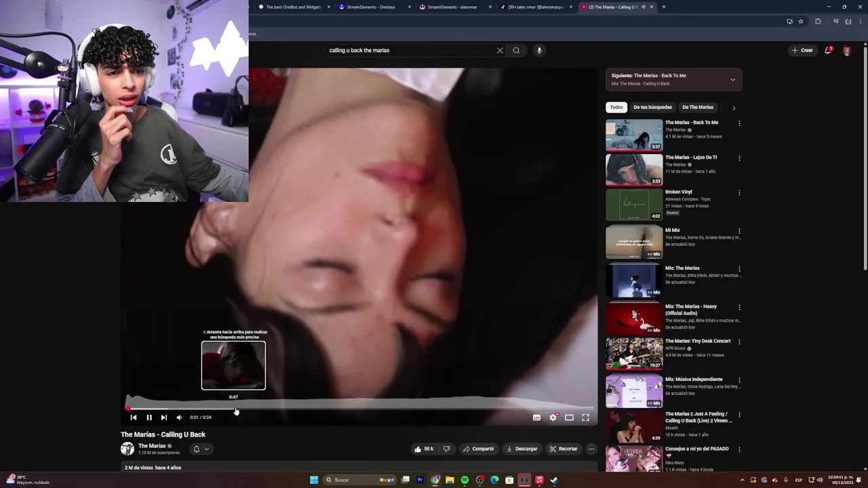This screenshot has width=868, height=488.
Task: Open options for Mix: The Marías
Action: (x=739, y=269)
